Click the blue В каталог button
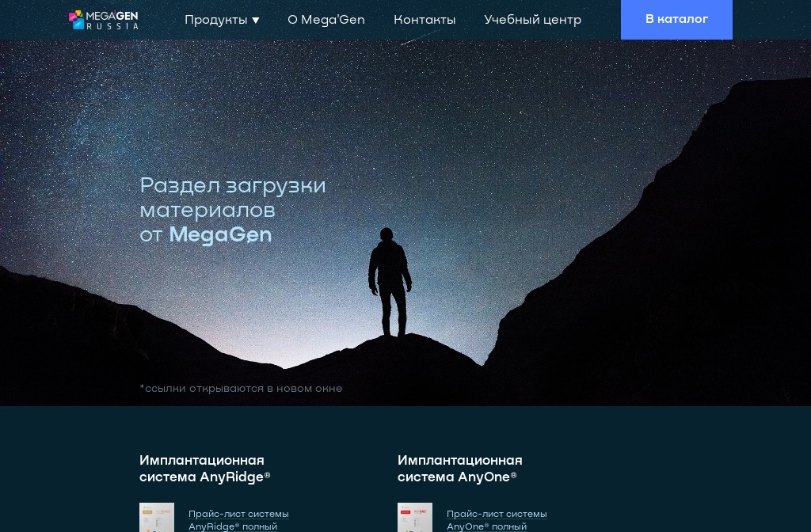This screenshot has height=532, width=811. 676,19
